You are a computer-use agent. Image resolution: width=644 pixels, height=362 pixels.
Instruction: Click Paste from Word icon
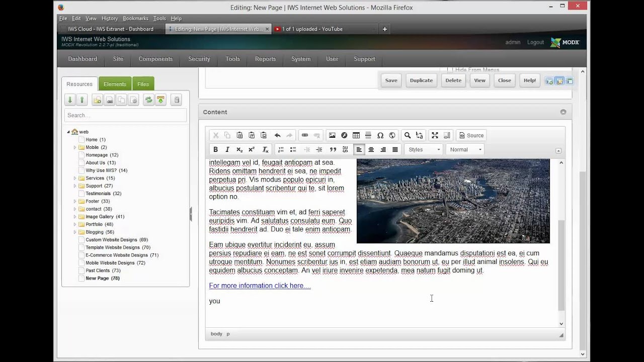[264, 135]
